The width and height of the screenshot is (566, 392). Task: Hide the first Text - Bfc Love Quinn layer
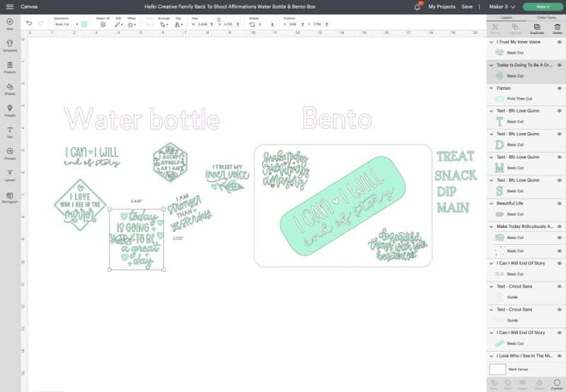[x=559, y=111]
